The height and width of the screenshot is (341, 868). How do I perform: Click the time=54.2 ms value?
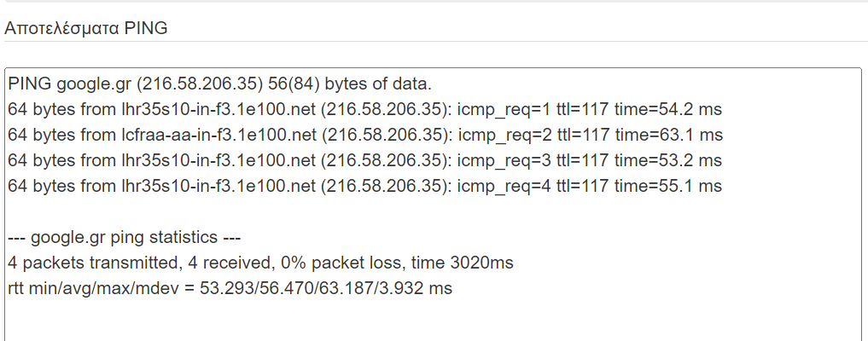[668, 109]
